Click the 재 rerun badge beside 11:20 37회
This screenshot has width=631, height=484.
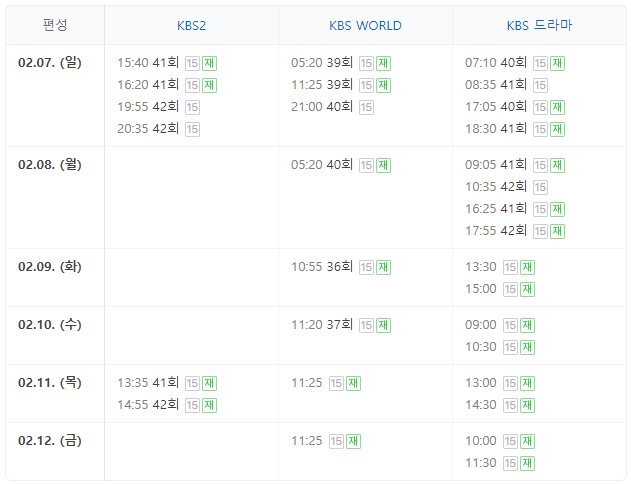383,325
